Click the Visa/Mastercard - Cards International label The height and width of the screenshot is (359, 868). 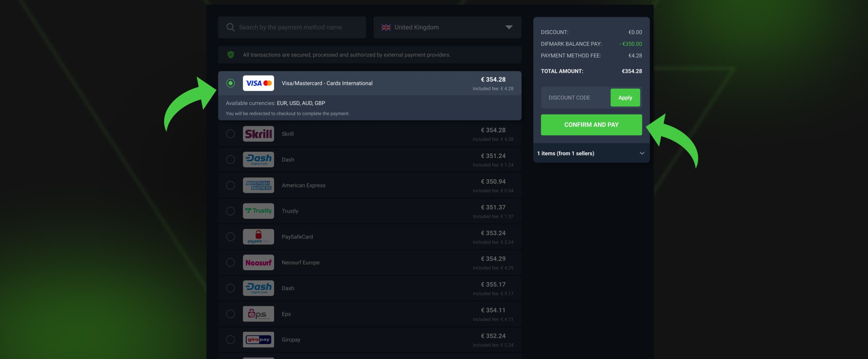pos(327,83)
